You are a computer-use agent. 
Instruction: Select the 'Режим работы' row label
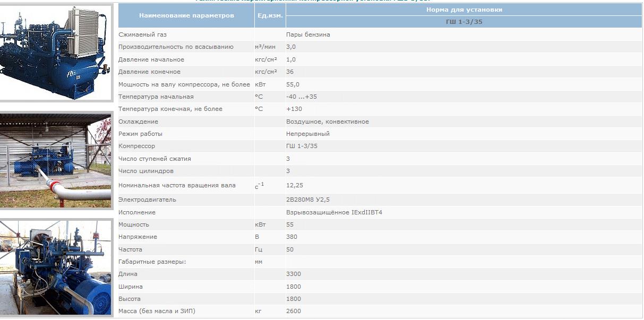coord(140,134)
